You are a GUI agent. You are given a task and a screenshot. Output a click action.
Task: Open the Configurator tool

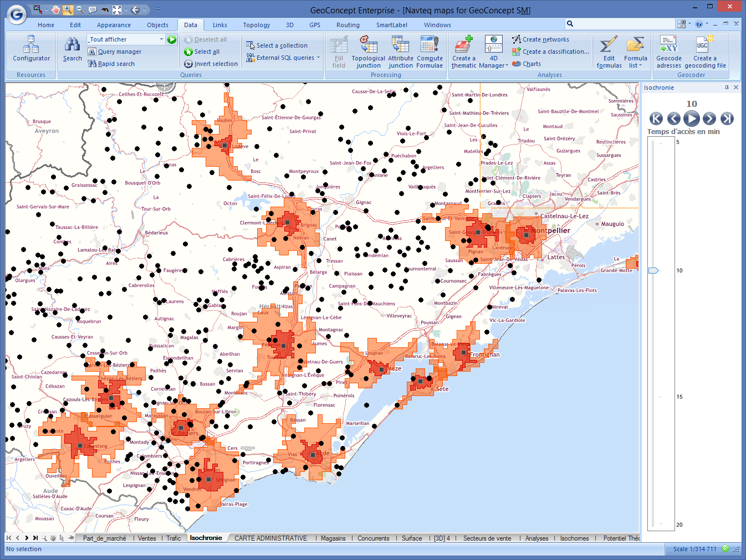coord(31,49)
